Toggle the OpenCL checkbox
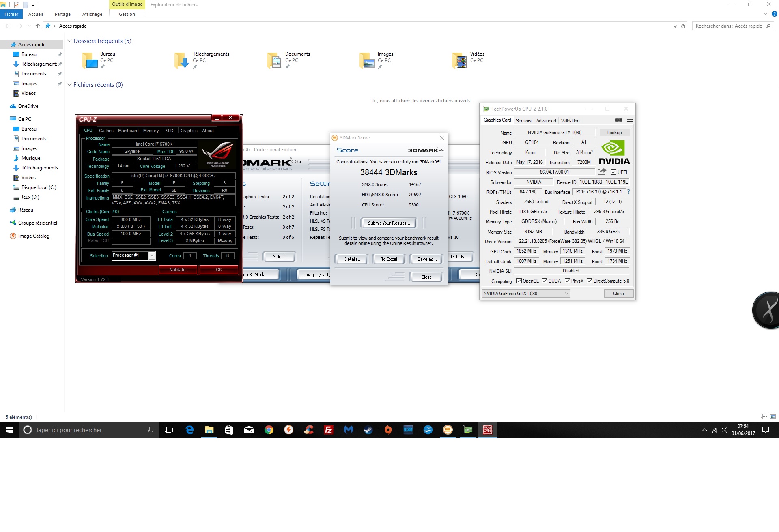Viewport: 779px width, 532px height. point(519,281)
